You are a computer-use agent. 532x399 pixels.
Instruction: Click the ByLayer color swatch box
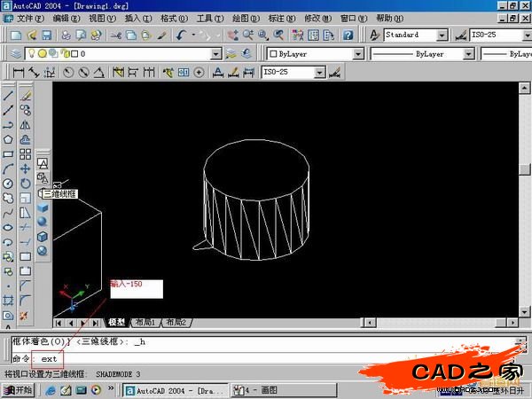272,53
